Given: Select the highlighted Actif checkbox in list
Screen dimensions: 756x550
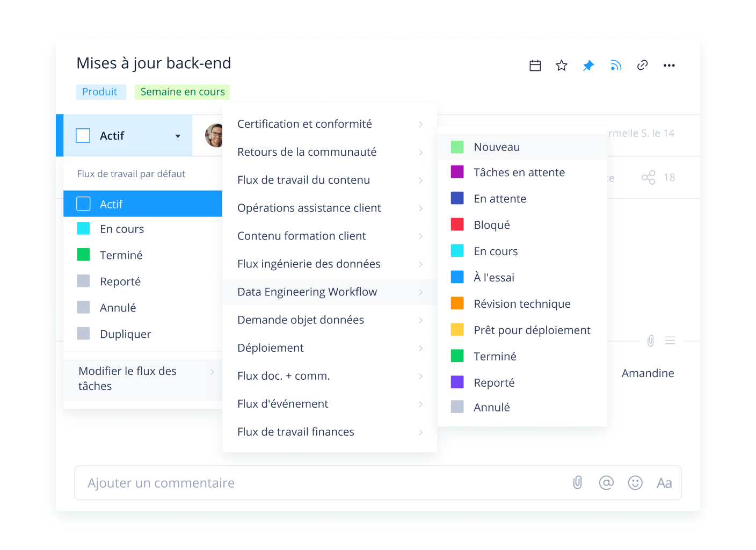Looking at the screenshot, I should pos(83,204).
